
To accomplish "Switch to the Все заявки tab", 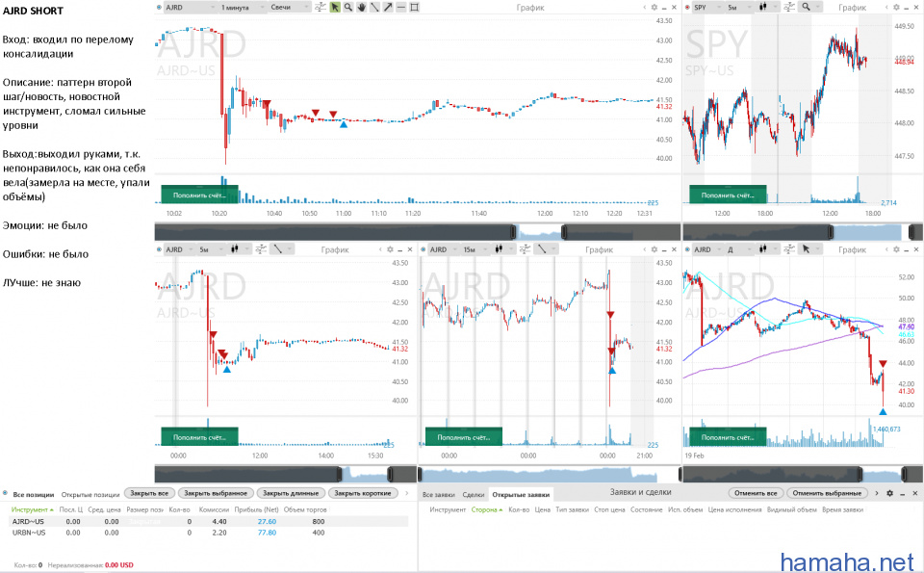I will [437, 494].
